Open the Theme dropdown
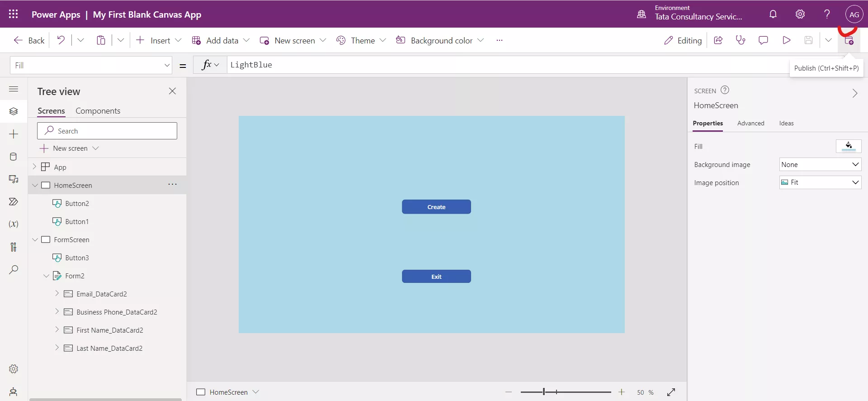Viewport: 868px width, 401px height. pyautogui.click(x=383, y=40)
